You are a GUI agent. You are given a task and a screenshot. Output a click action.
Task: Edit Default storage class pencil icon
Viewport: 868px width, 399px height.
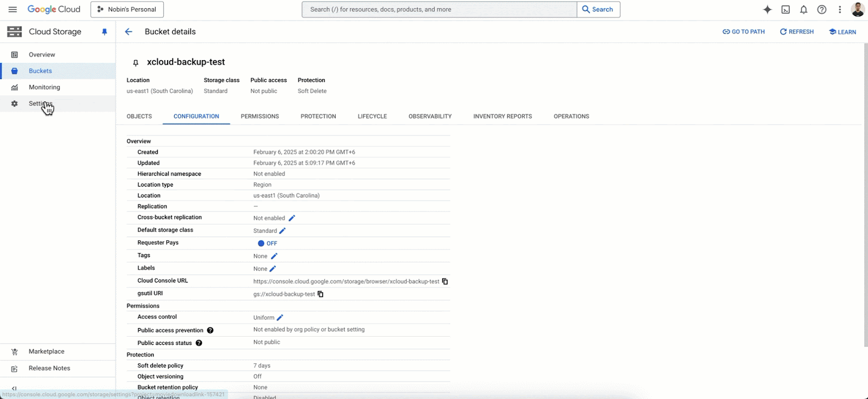(283, 230)
